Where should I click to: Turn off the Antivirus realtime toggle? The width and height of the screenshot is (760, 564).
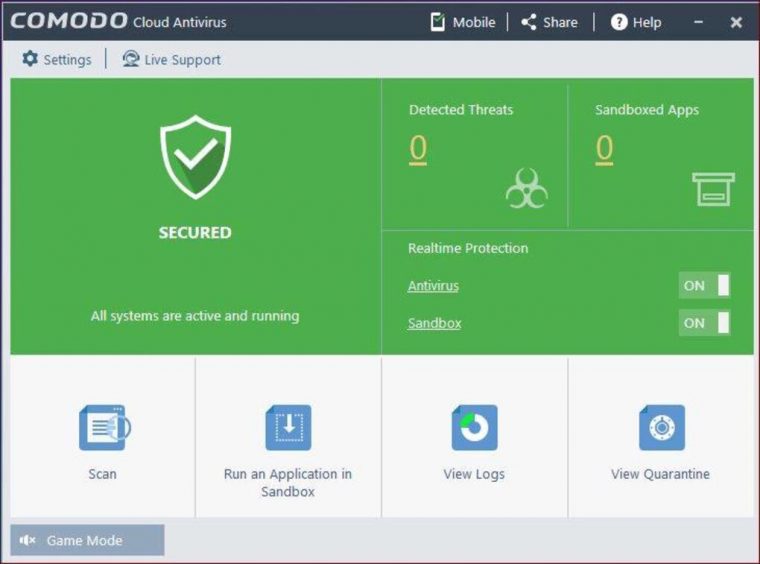(704, 285)
